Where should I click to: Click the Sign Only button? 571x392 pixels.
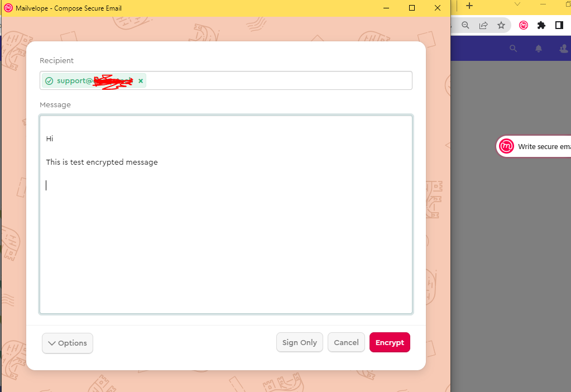pos(299,342)
